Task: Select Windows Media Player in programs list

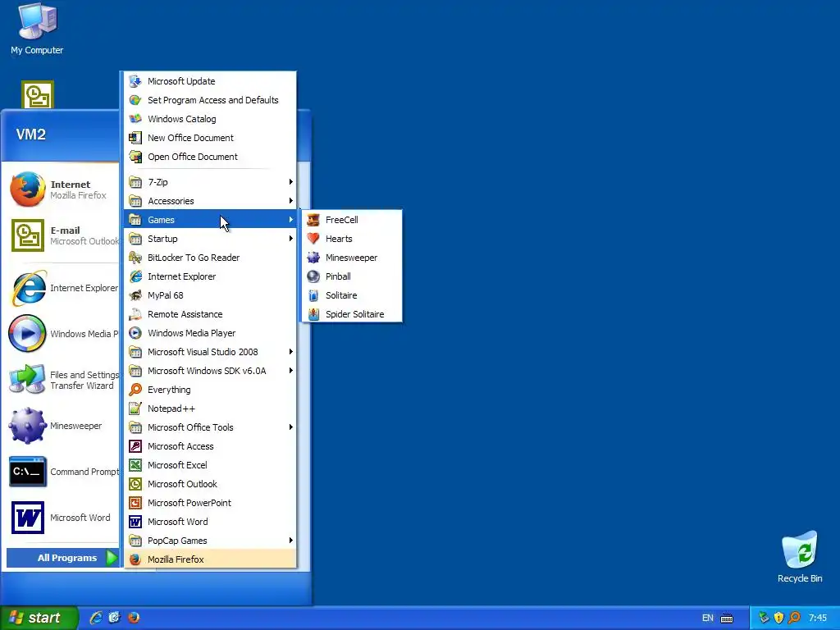Action: [210, 333]
